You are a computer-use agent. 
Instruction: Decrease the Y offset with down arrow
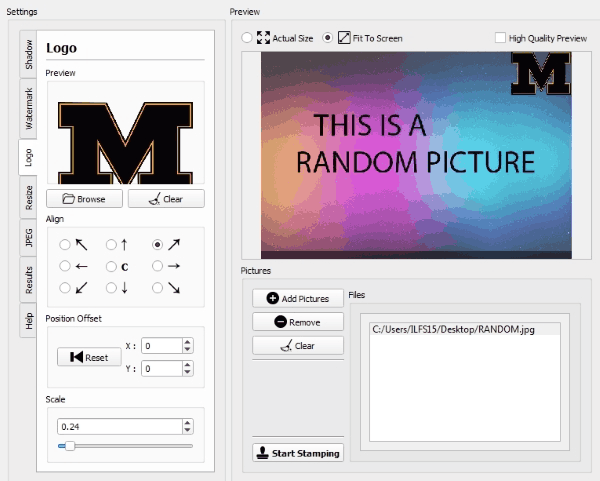tap(187, 372)
